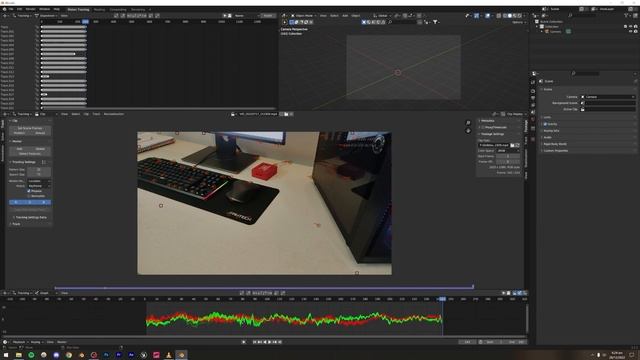Click the Scene Camera field

point(608,97)
